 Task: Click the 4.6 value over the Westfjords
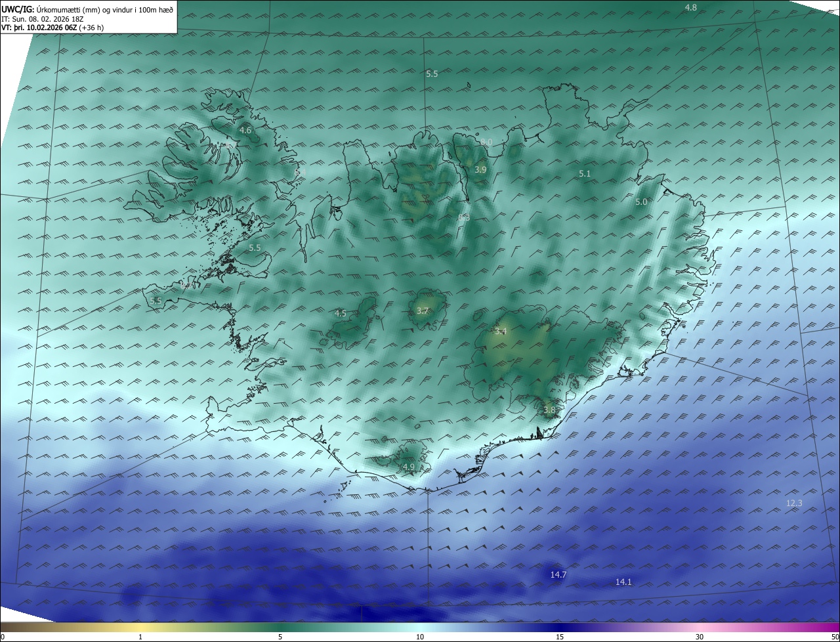click(x=245, y=131)
